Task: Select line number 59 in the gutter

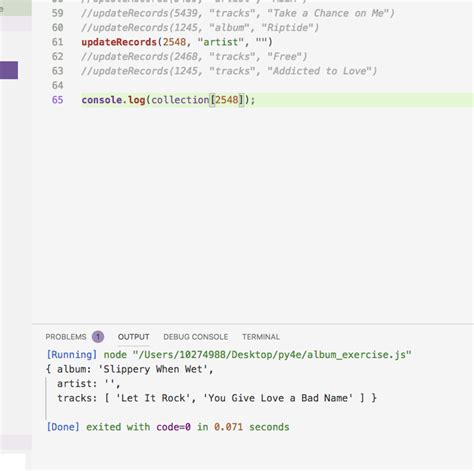Action: coord(57,13)
